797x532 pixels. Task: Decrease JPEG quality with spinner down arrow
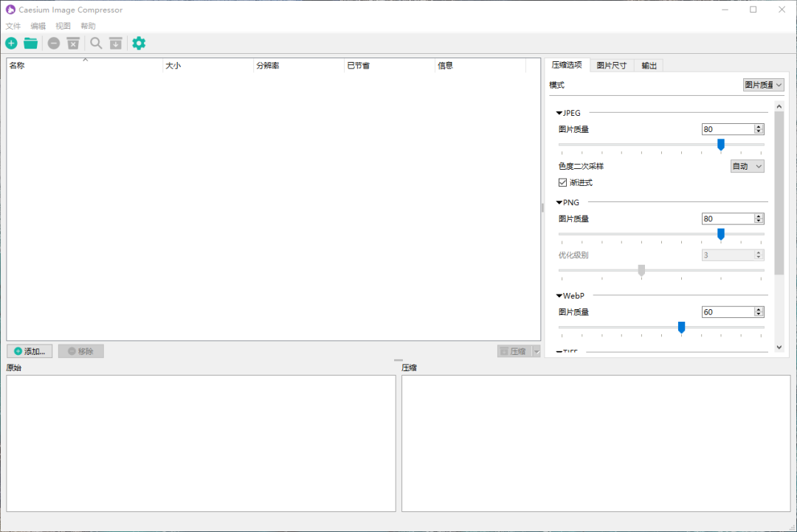click(x=759, y=132)
